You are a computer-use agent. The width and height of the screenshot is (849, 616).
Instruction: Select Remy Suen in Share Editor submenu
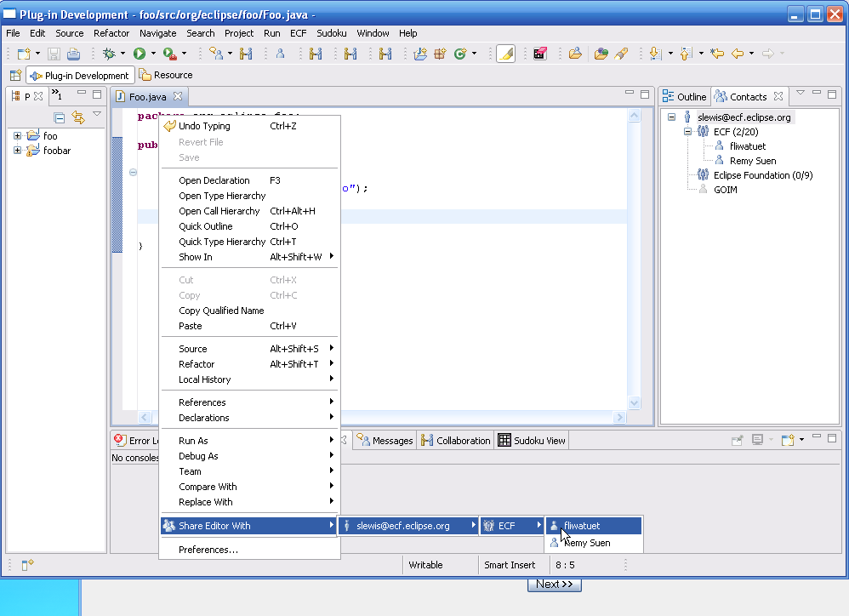tap(594, 543)
